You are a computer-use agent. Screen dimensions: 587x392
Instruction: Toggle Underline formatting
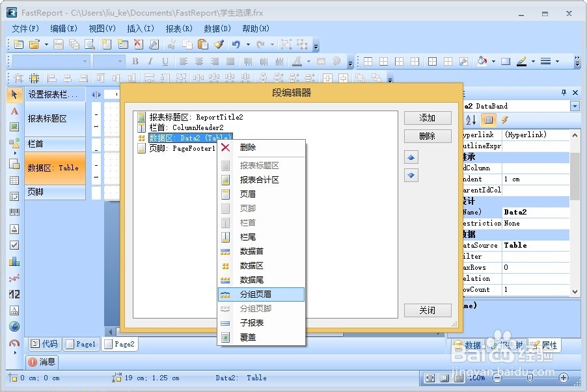pos(165,61)
